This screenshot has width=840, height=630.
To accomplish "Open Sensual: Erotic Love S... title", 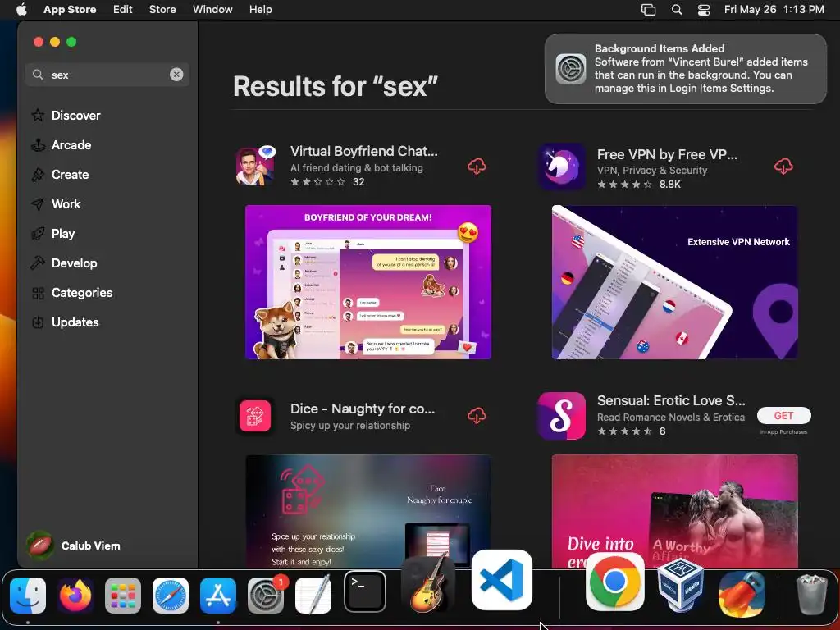I will (671, 400).
